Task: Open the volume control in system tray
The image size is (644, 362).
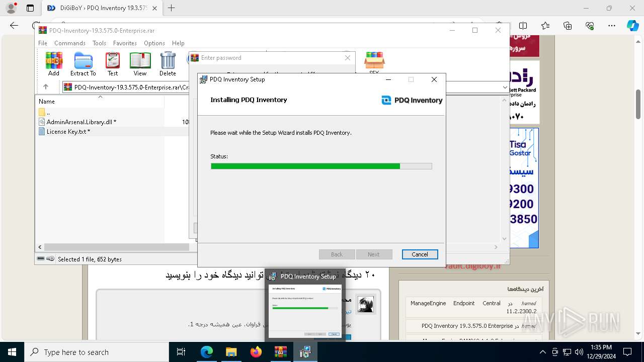Action: [x=579, y=352]
